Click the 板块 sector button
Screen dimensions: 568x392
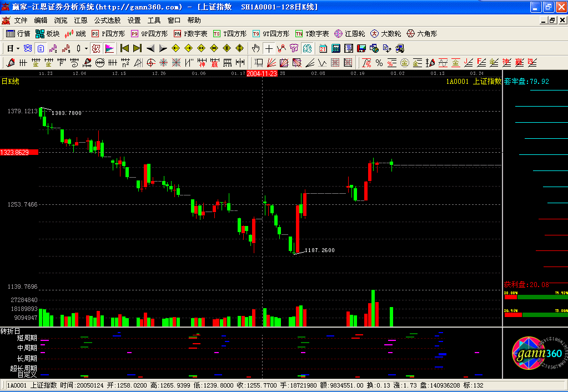48,34
